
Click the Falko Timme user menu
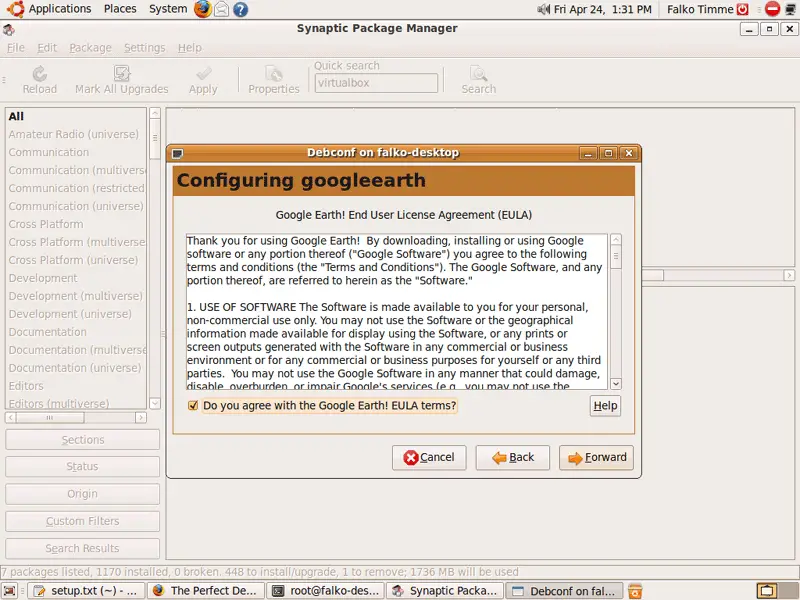point(700,9)
